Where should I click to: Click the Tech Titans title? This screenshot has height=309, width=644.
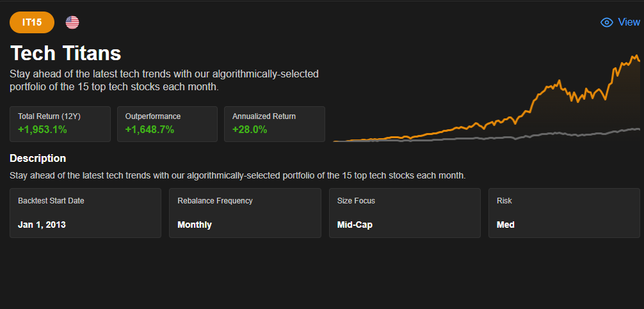click(x=65, y=53)
